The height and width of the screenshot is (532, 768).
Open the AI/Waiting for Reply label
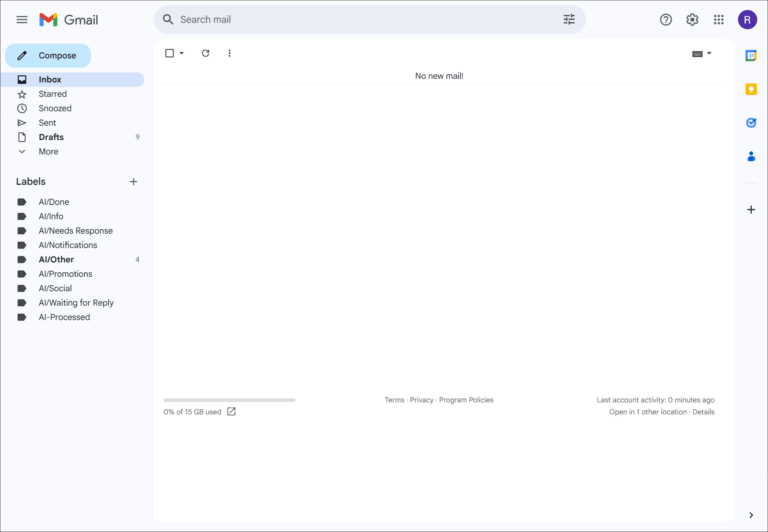click(76, 303)
